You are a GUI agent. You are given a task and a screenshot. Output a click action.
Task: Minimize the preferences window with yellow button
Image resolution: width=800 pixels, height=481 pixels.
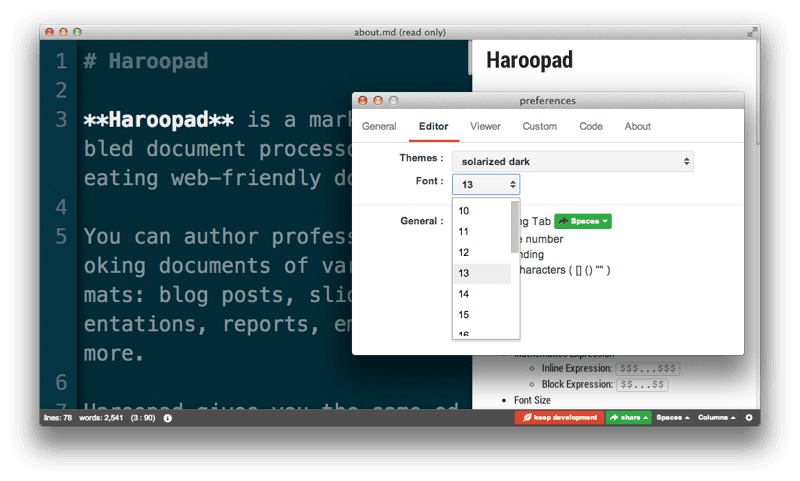coord(378,100)
